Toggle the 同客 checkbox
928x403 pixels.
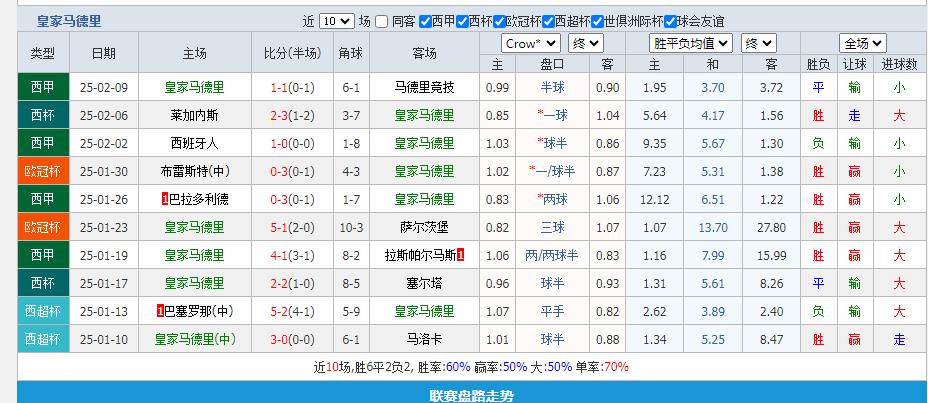(x=381, y=22)
